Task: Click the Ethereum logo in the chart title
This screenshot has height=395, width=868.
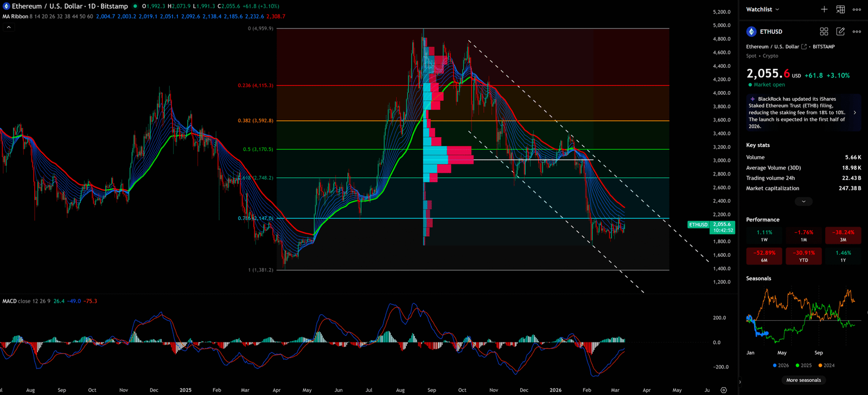Action: point(6,6)
